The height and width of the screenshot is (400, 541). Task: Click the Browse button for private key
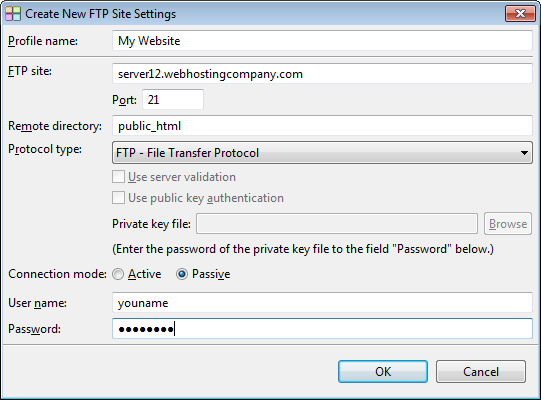[508, 224]
